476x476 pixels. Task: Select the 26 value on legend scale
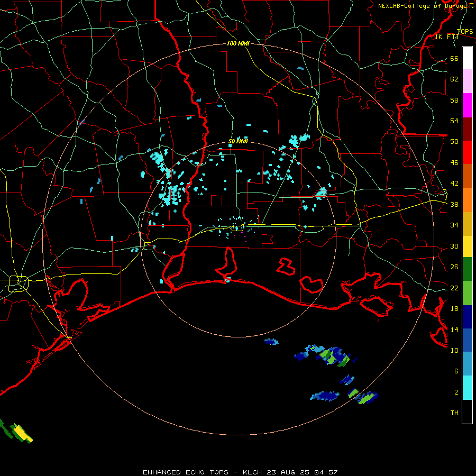point(454,267)
